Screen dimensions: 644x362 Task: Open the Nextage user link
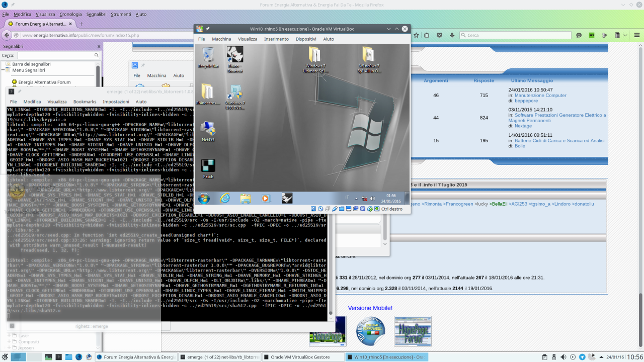click(523, 126)
